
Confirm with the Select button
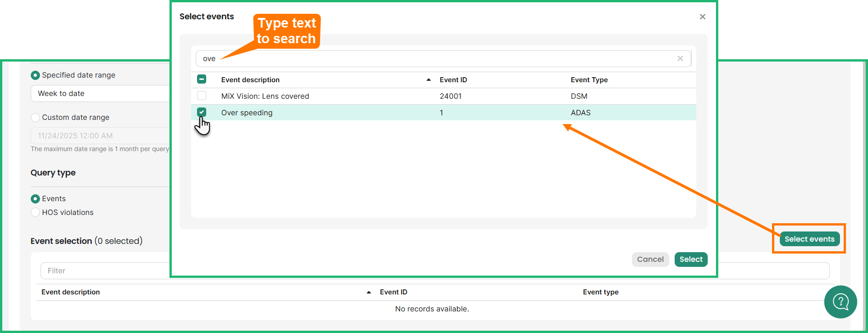691,260
